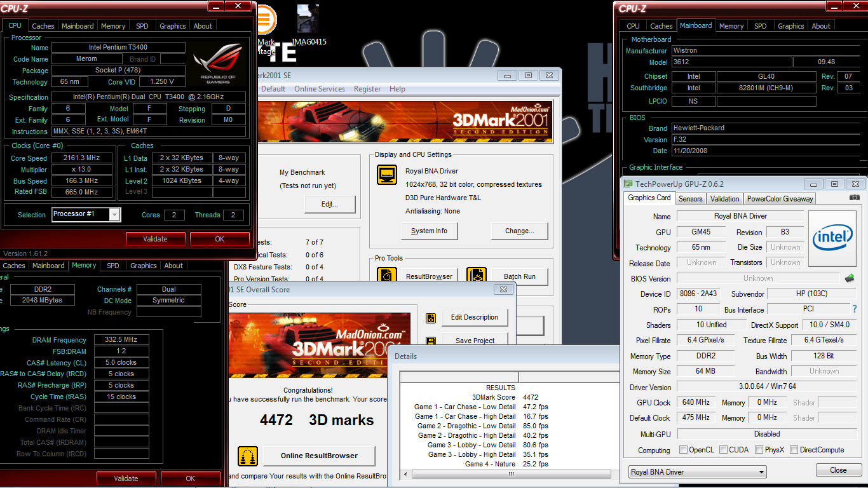The image size is (868, 488).
Task: Close the 3DMark Overall Score dialog
Action: click(503, 289)
